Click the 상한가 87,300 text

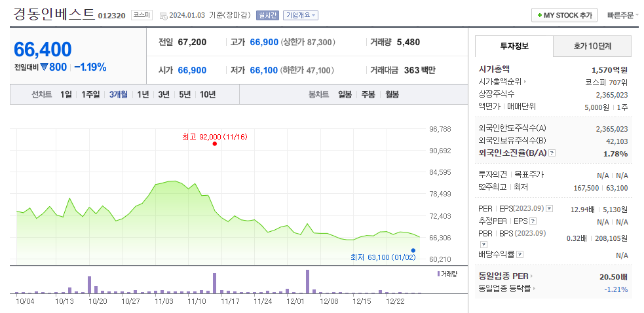(x=308, y=42)
